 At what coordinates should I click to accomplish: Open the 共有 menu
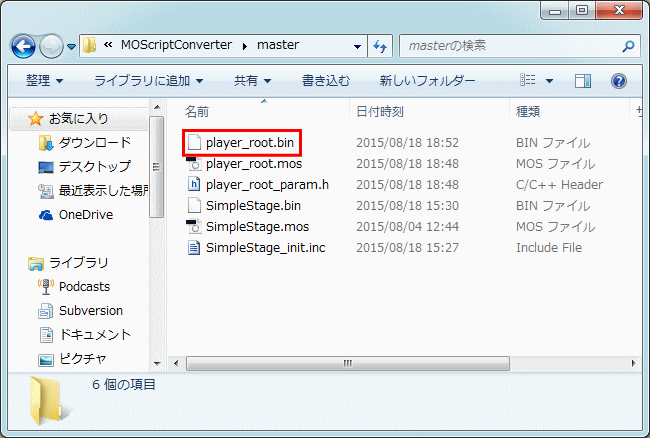click(252, 80)
